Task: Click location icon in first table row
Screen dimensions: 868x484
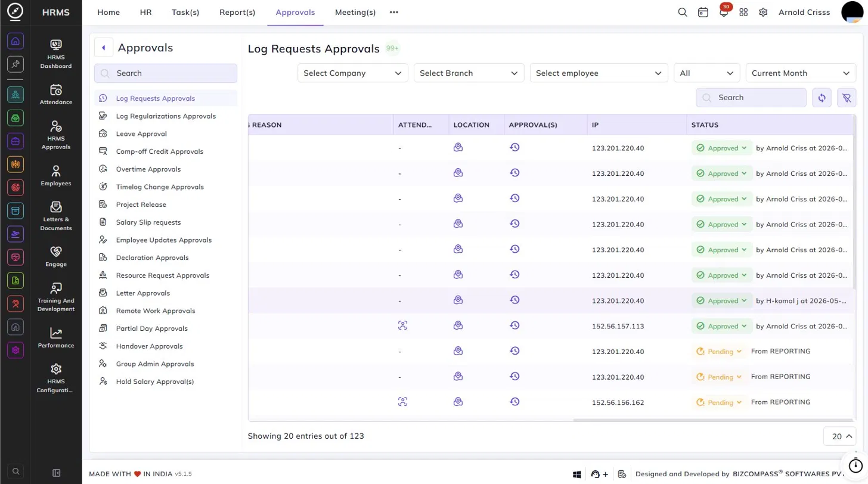Action: pyautogui.click(x=458, y=147)
